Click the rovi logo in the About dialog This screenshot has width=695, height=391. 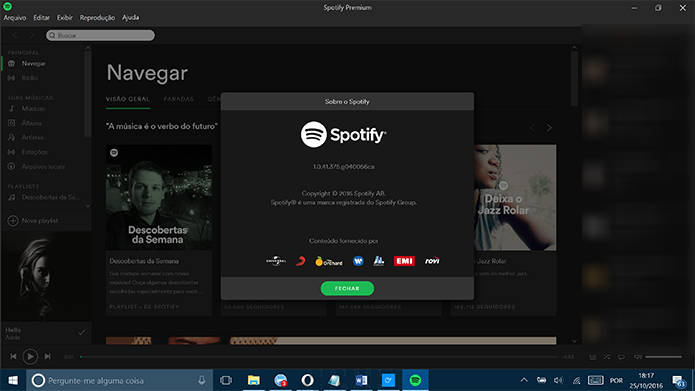click(432, 261)
